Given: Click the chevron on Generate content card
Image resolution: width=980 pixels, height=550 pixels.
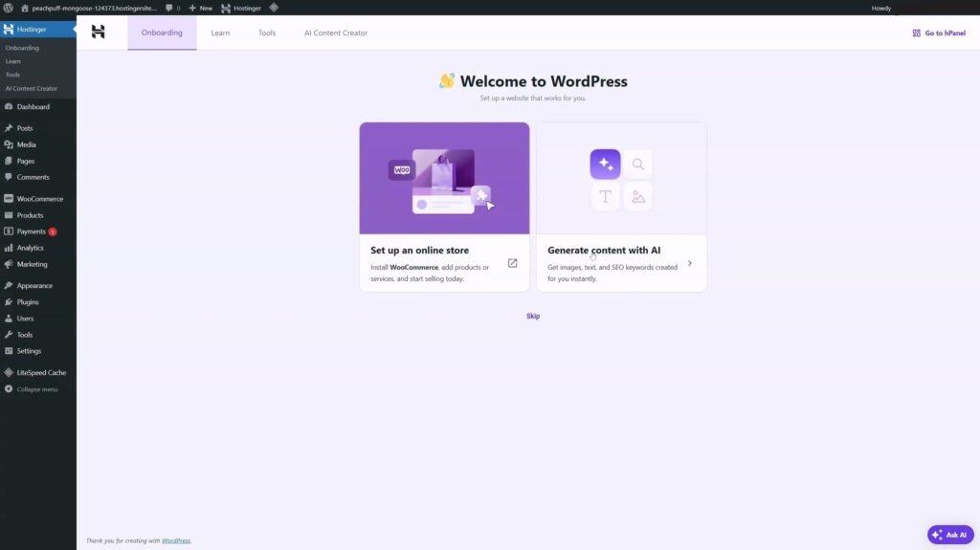Looking at the screenshot, I should (690, 263).
